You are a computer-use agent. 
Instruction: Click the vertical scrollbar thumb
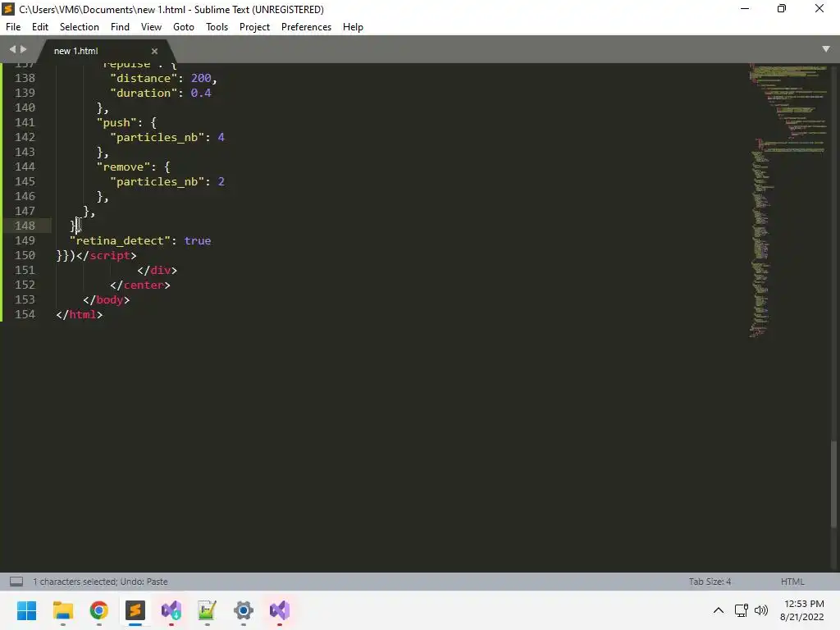833,484
